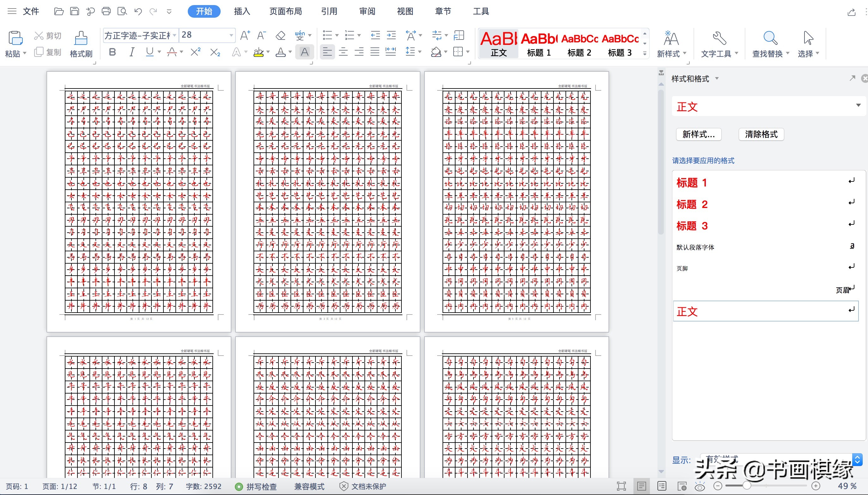Redo the last action
The image size is (868, 495).
coord(153,12)
